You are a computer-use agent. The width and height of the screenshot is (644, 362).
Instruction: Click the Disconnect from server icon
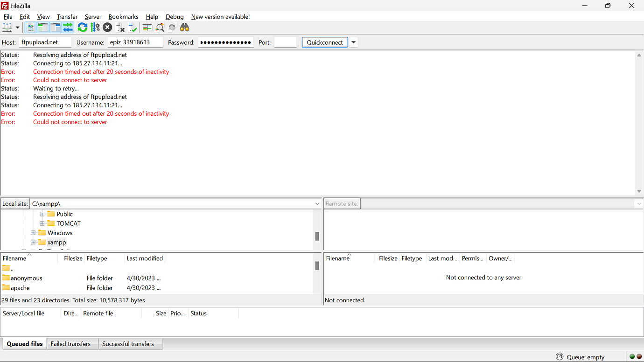point(120,28)
